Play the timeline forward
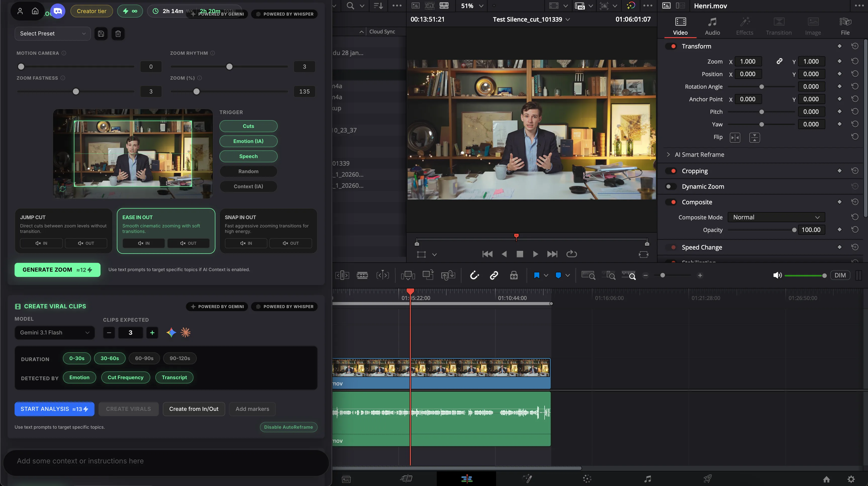 click(x=536, y=254)
